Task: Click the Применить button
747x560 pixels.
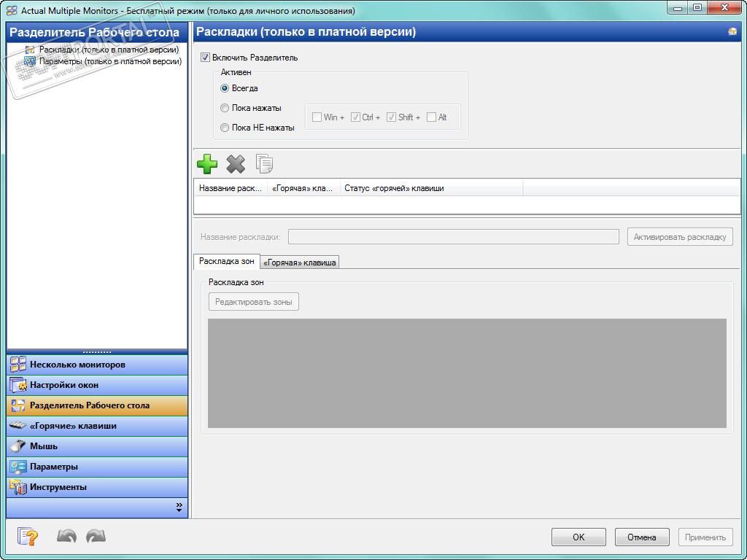Action: 705,537
